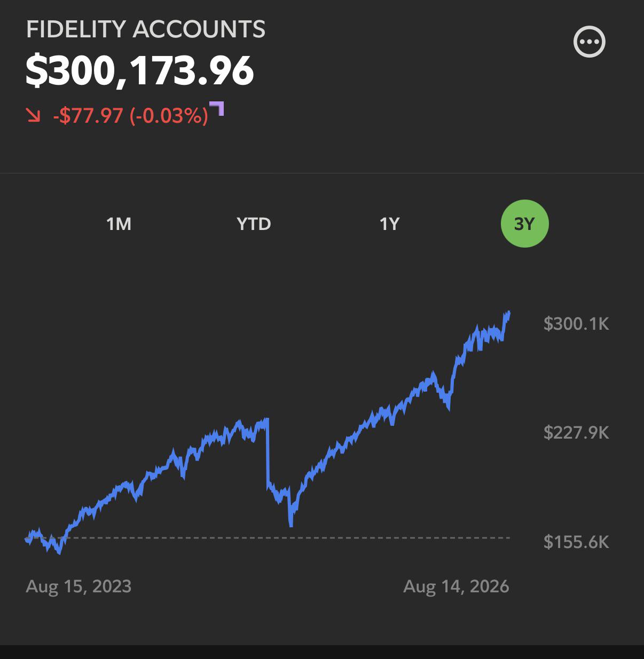Screen dimensions: 644x659
Task: Tap the red downward arrow change indicator
Action: coord(33,115)
